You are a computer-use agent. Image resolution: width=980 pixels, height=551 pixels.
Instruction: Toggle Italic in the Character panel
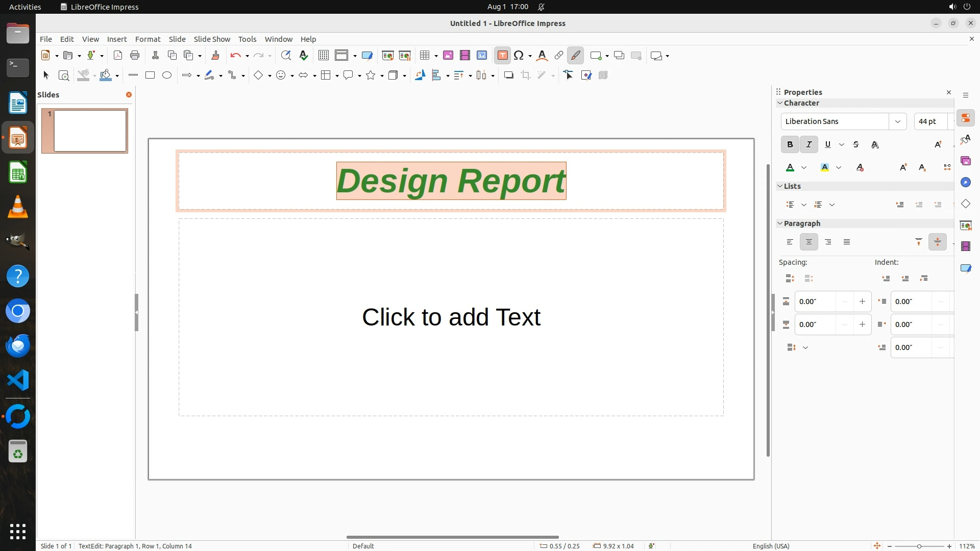[x=809, y=145]
